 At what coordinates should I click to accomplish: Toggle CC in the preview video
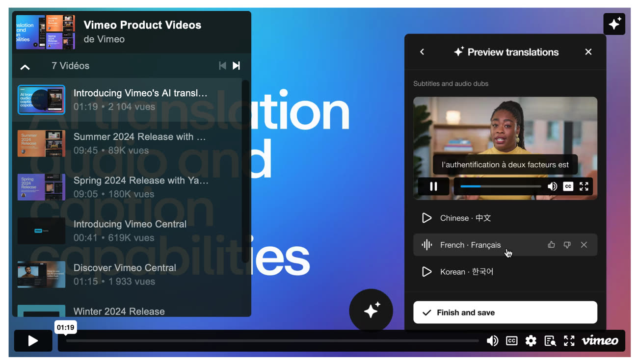(x=568, y=186)
